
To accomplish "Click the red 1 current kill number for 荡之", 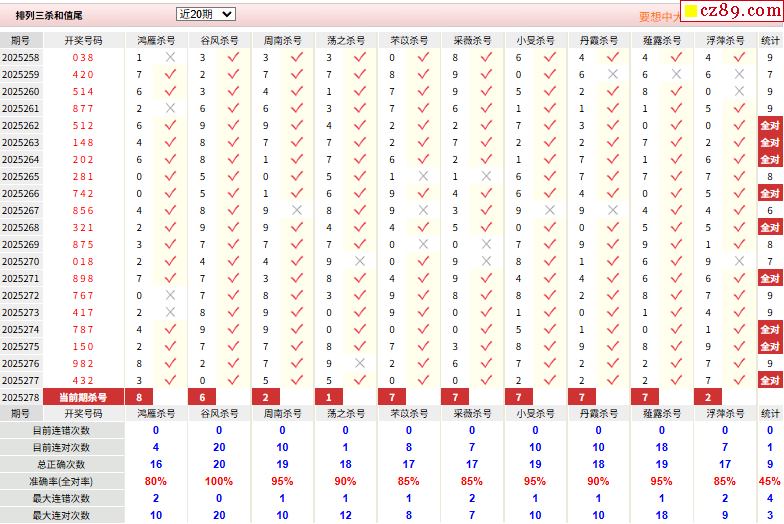I will [x=328, y=398].
